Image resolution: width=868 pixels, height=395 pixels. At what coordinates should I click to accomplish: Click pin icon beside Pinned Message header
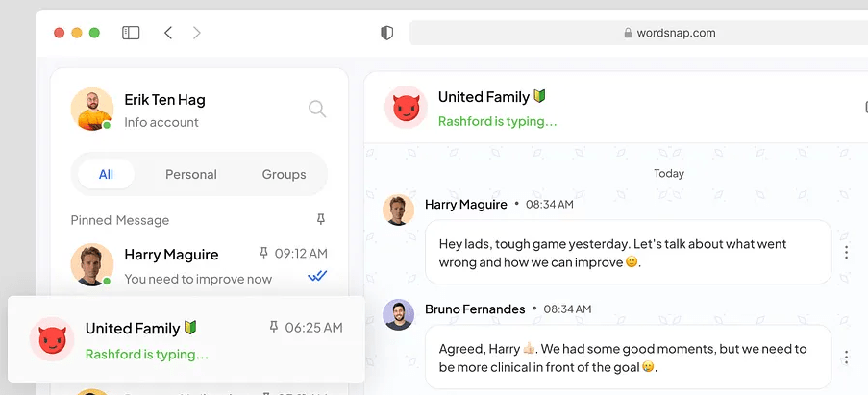[x=321, y=220]
